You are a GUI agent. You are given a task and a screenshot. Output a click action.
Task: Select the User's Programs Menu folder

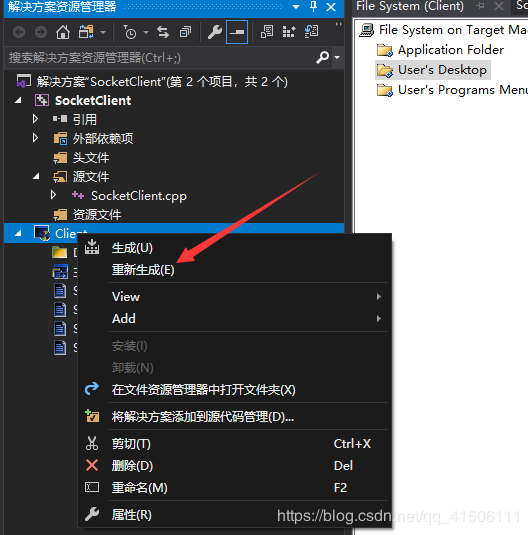(462, 90)
